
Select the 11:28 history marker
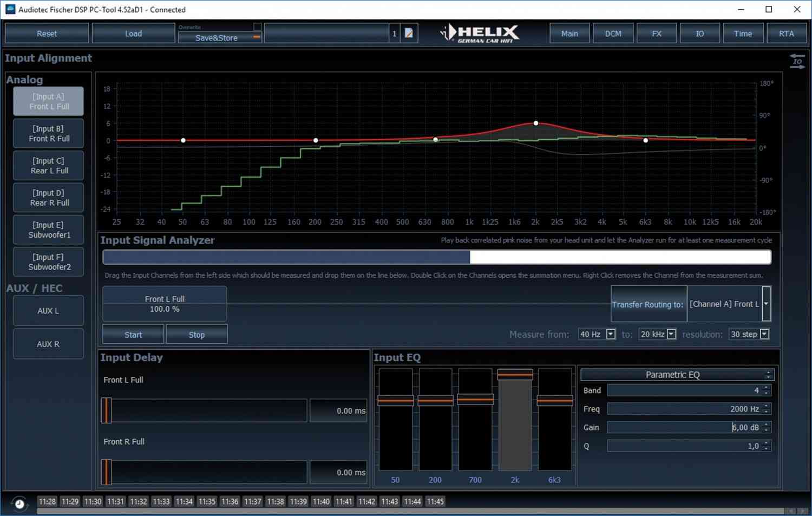tap(47, 501)
